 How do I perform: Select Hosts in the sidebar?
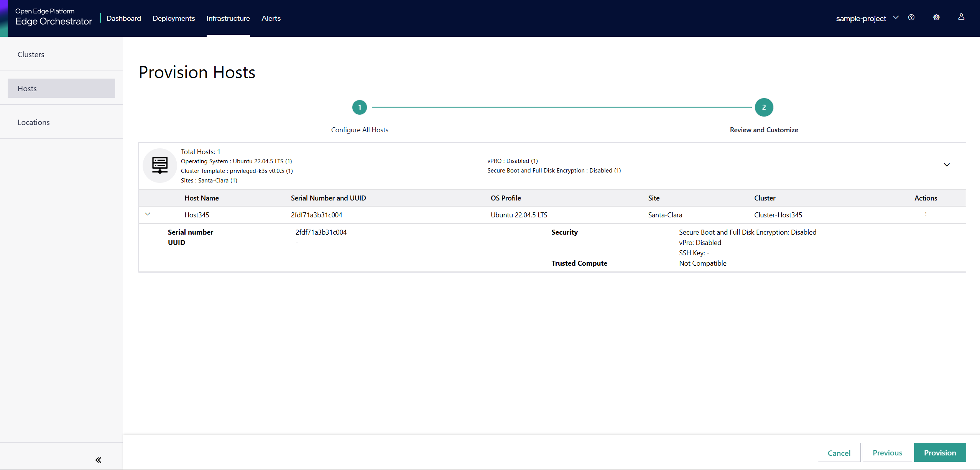(61, 88)
